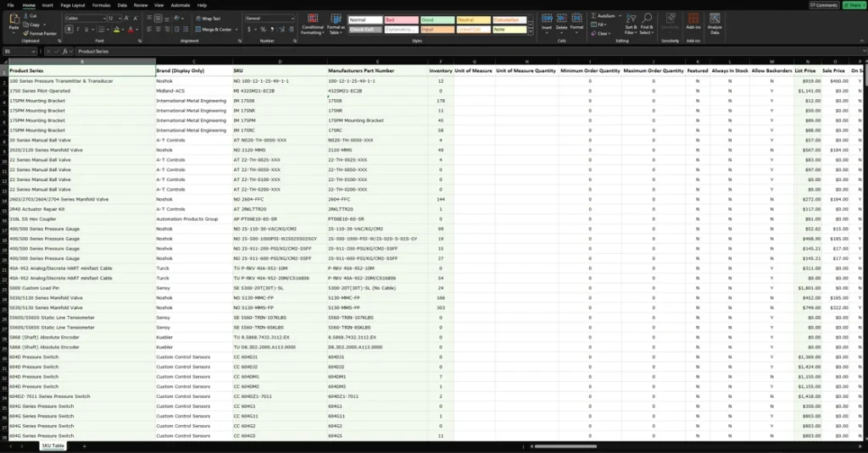
Task: Toggle Bold formatting
Action: [67, 30]
